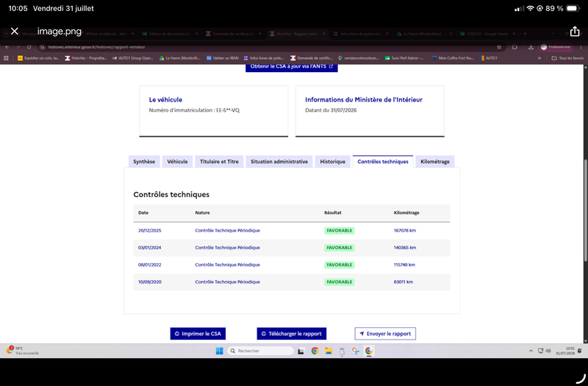Show hidden tray icons with the chevron
This screenshot has height=386, width=588.
point(531,351)
